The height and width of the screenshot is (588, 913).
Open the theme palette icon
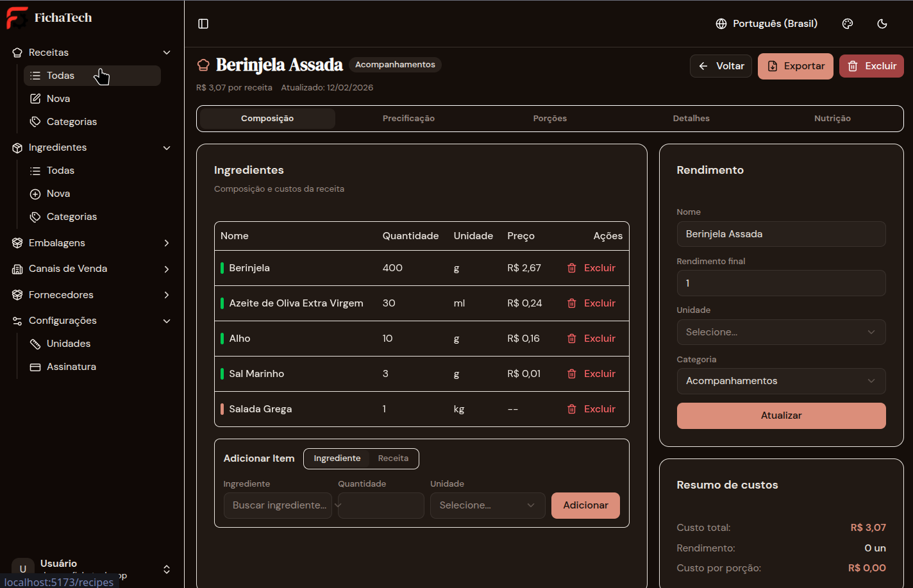tap(848, 23)
